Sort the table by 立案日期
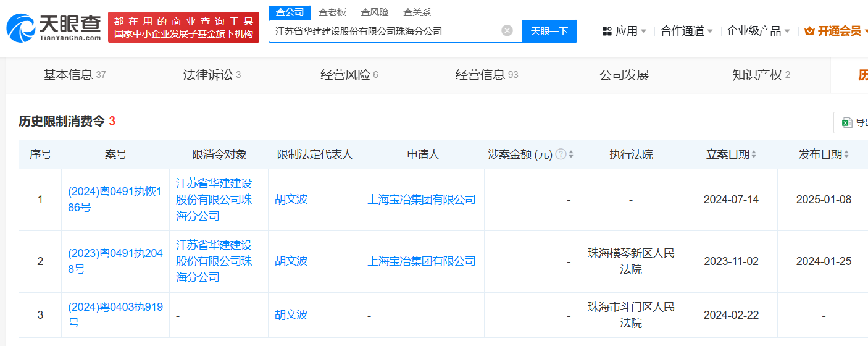The image size is (868, 346). (x=754, y=154)
